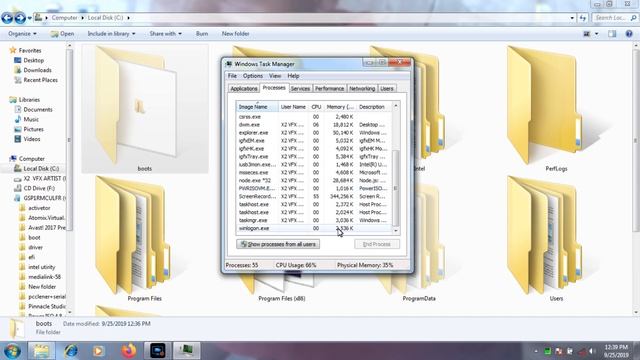Open Task Manager Help menu
The width and height of the screenshot is (640, 360).
[x=293, y=76]
